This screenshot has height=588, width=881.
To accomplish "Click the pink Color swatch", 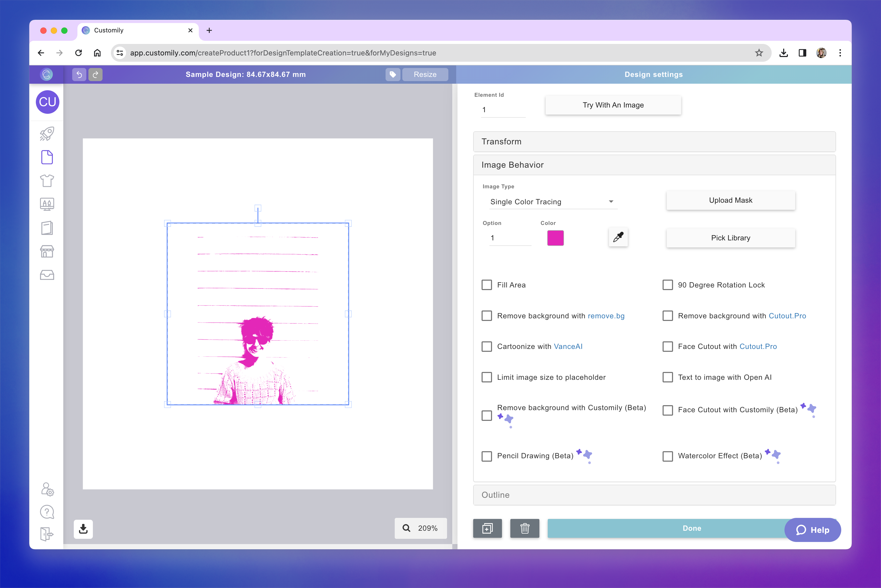I will (x=555, y=238).
